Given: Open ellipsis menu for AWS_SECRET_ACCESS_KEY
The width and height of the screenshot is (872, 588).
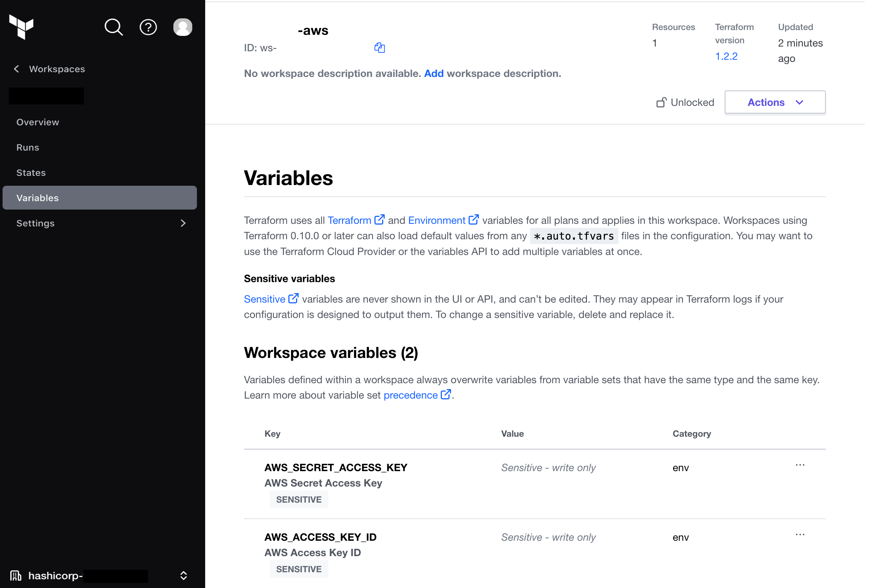Looking at the screenshot, I should [x=799, y=465].
